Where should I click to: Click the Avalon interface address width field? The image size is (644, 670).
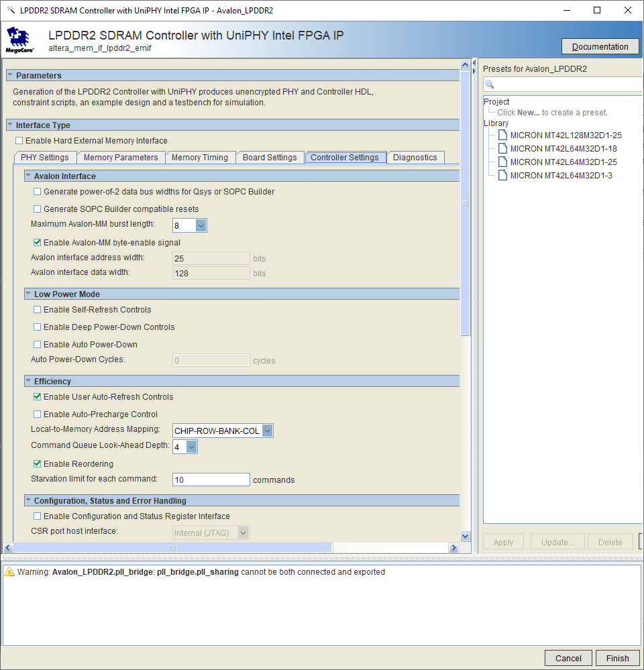click(x=211, y=258)
